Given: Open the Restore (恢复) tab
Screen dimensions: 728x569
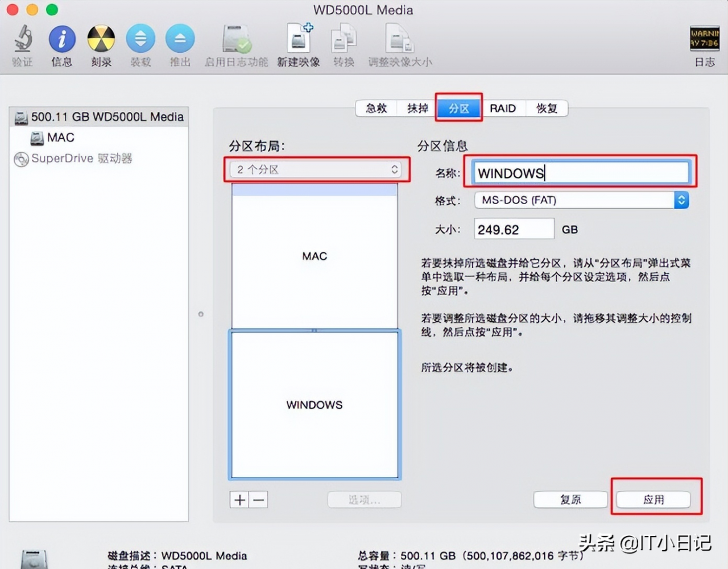Looking at the screenshot, I should click(547, 108).
